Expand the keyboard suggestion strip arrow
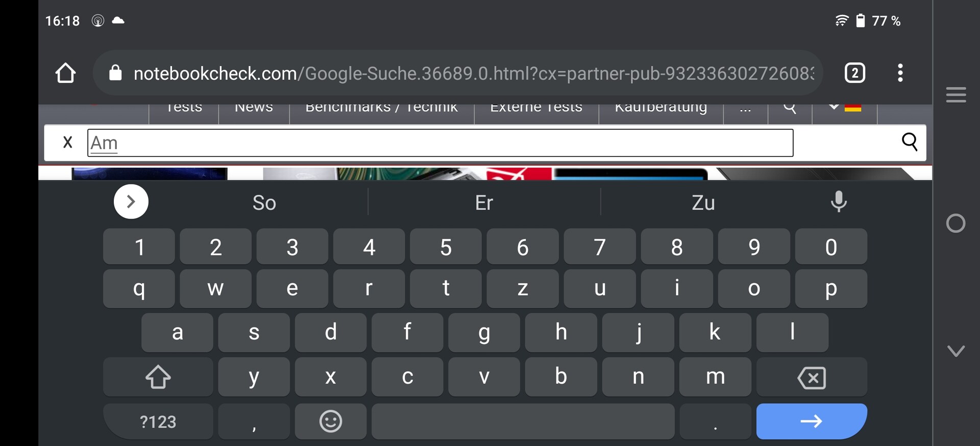Viewport: 980px width, 446px height. click(131, 202)
